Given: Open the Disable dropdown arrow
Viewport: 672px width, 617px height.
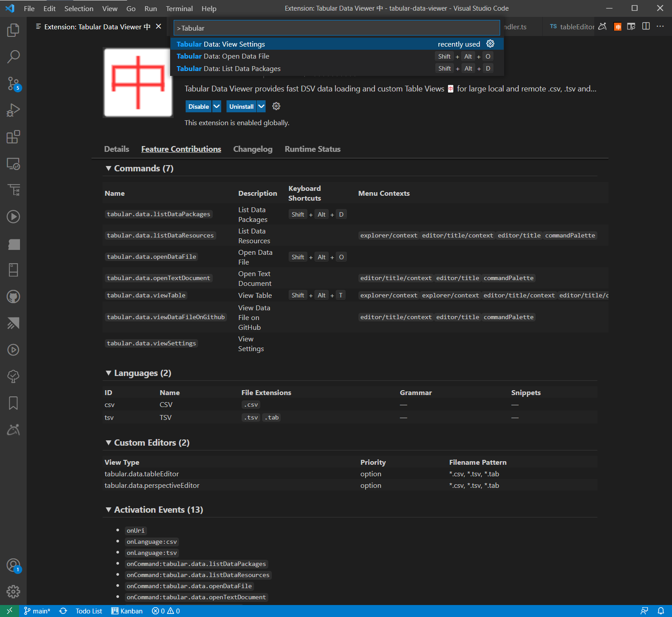Looking at the screenshot, I should point(217,107).
